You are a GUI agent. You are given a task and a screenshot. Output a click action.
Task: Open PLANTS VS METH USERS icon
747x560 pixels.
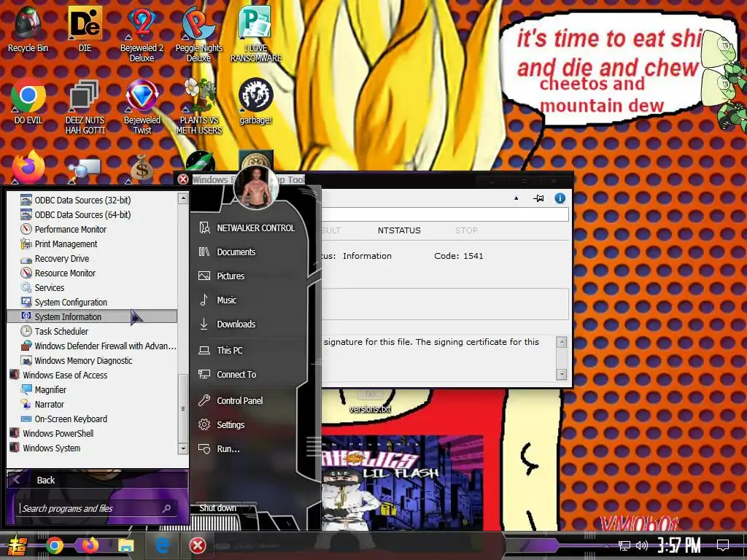click(x=198, y=106)
